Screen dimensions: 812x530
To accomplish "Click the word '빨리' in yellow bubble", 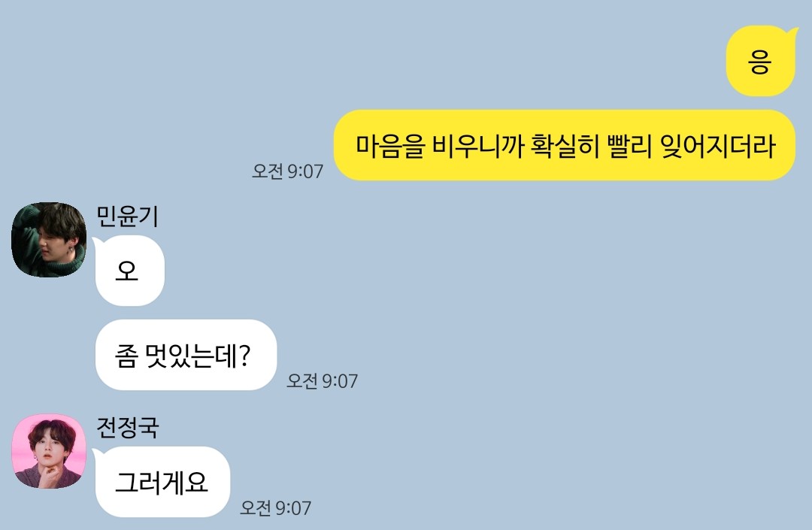I will 630,146.
